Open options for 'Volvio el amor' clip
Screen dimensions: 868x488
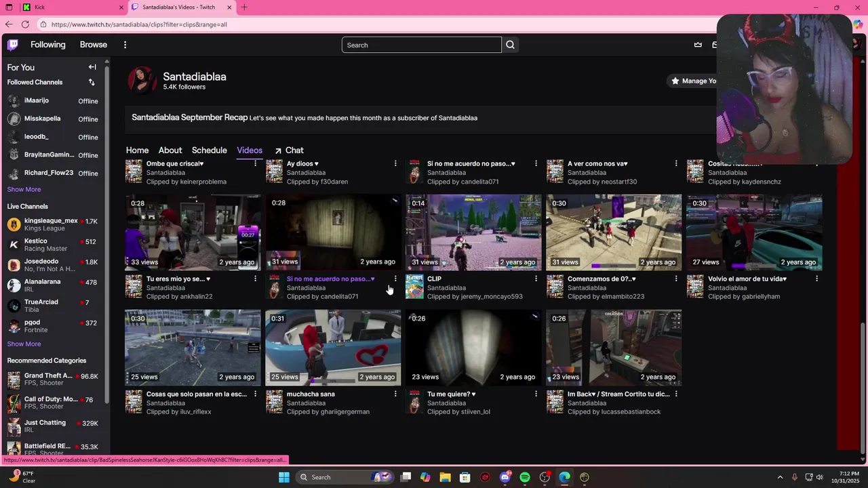[x=816, y=279]
